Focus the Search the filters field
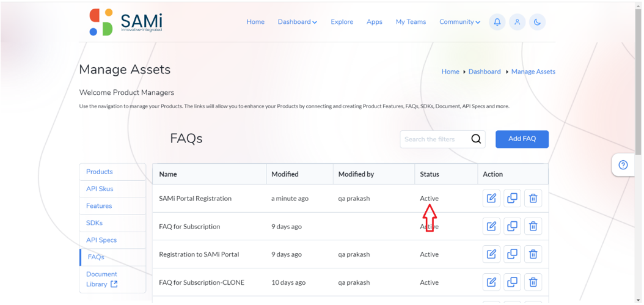Viewport: 644px width, 305px height. point(436,139)
